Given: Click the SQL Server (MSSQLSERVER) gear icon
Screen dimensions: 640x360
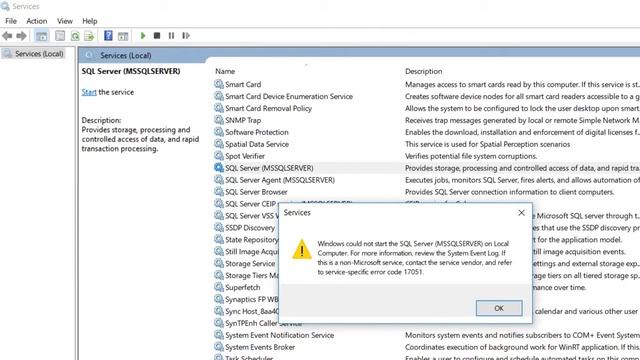Looking at the screenshot, I should pyautogui.click(x=219, y=167).
